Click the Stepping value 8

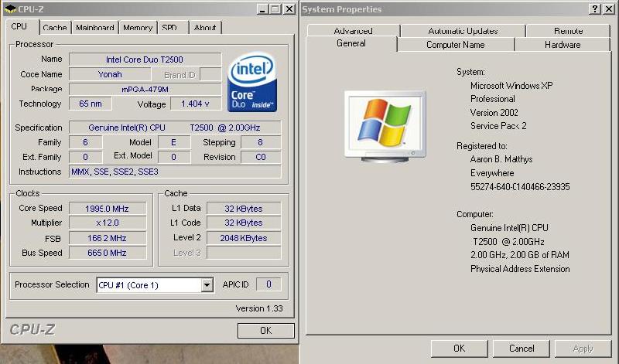point(261,142)
